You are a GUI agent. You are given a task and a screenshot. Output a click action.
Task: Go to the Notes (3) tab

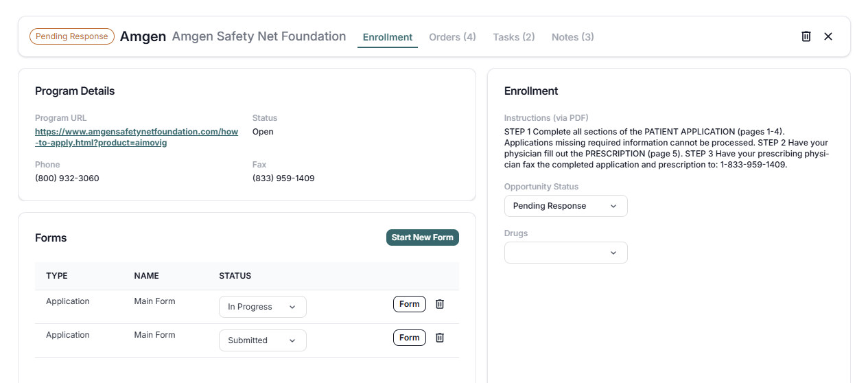point(572,37)
